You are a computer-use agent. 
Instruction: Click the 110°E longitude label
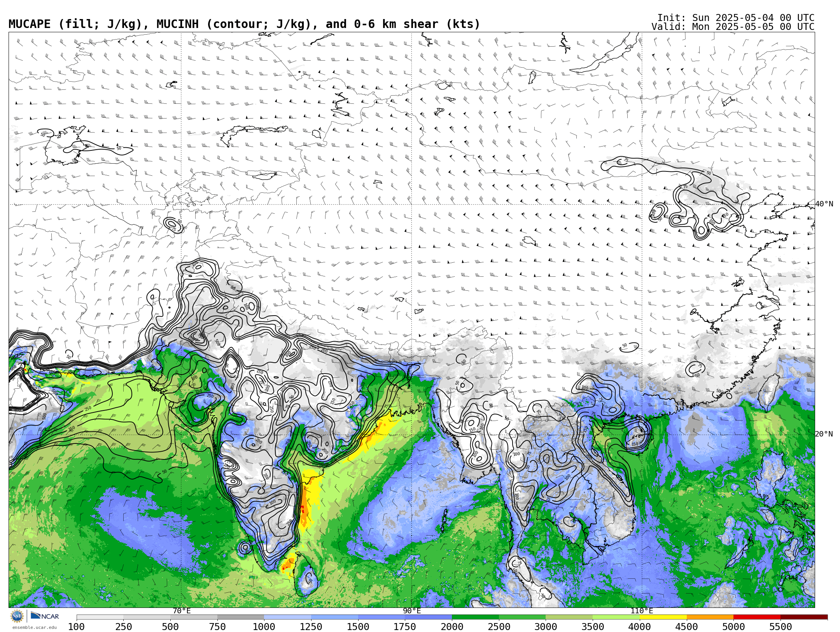(x=642, y=611)
